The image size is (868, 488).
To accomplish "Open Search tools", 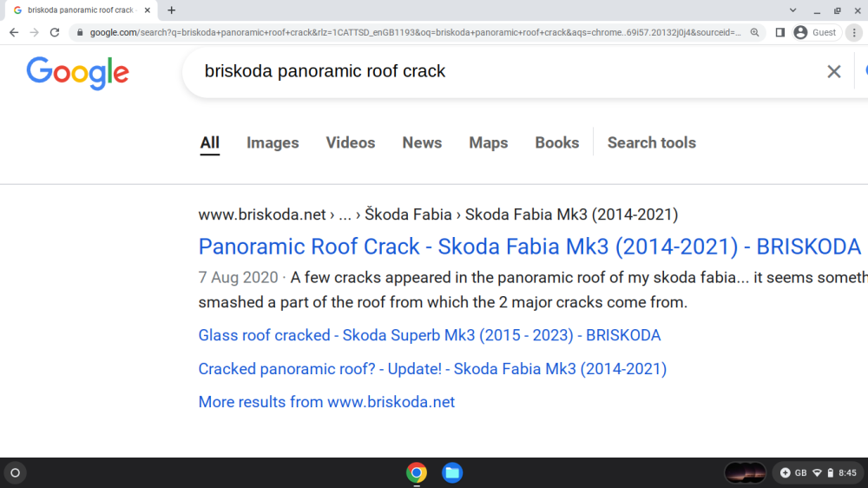I will [x=652, y=143].
